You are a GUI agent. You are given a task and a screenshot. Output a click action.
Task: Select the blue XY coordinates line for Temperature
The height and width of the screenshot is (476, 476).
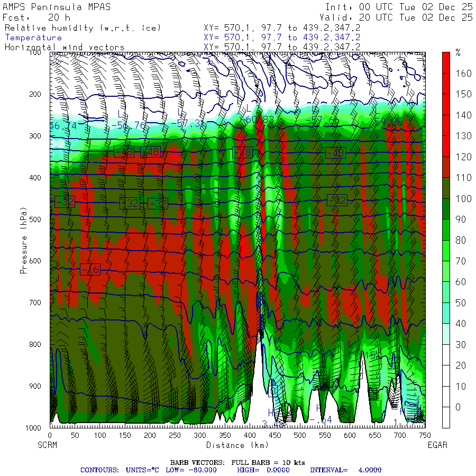pos(282,38)
